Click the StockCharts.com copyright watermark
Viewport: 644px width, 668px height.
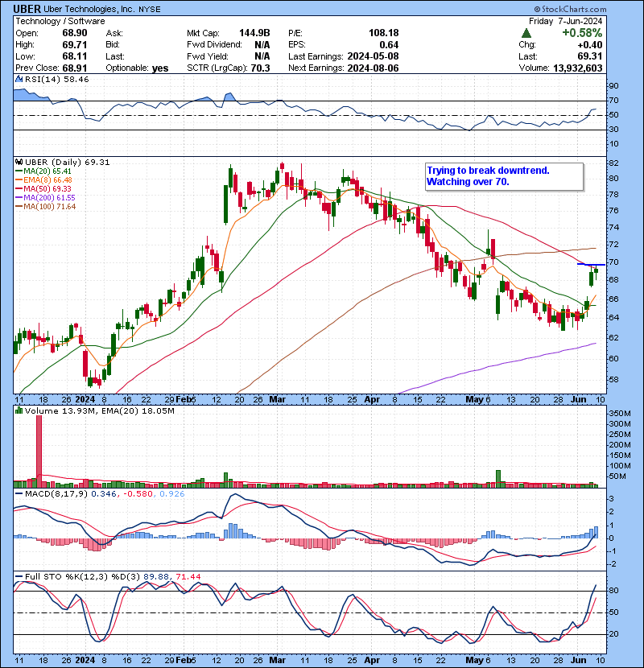pyautogui.click(x=597, y=9)
